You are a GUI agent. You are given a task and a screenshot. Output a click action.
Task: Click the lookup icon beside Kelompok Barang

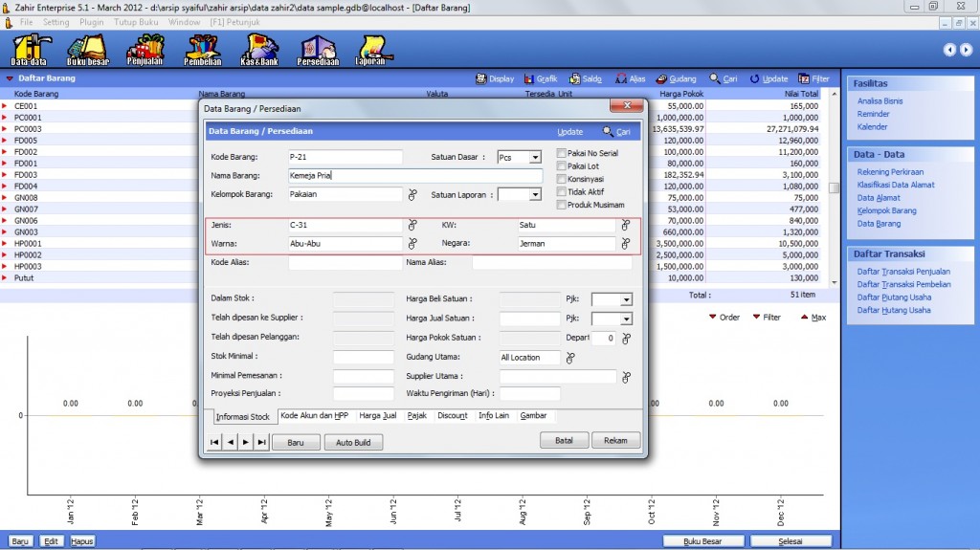(413, 195)
